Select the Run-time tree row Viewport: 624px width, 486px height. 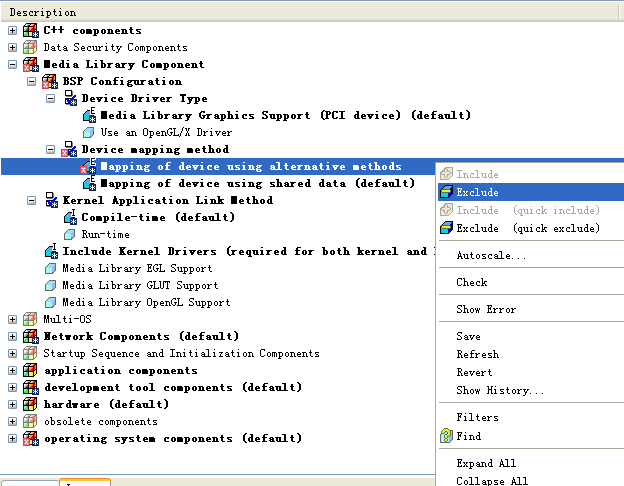click(x=105, y=234)
